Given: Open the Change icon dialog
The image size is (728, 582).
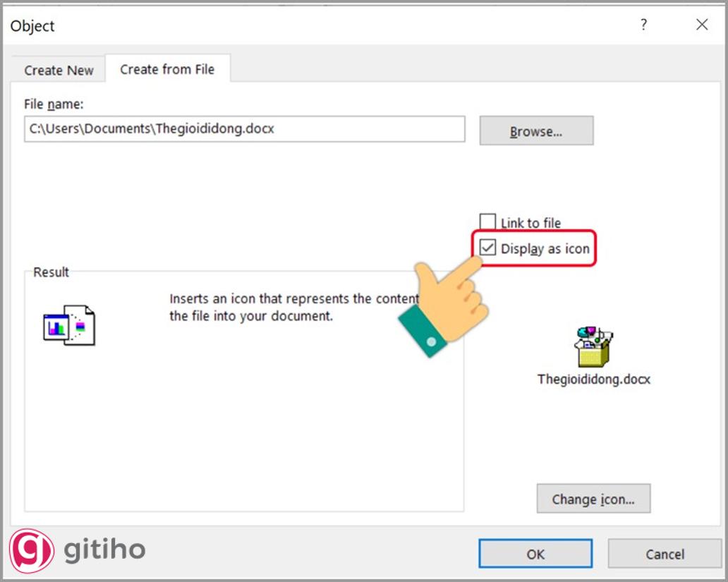Looking at the screenshot, I should (593, 499).
